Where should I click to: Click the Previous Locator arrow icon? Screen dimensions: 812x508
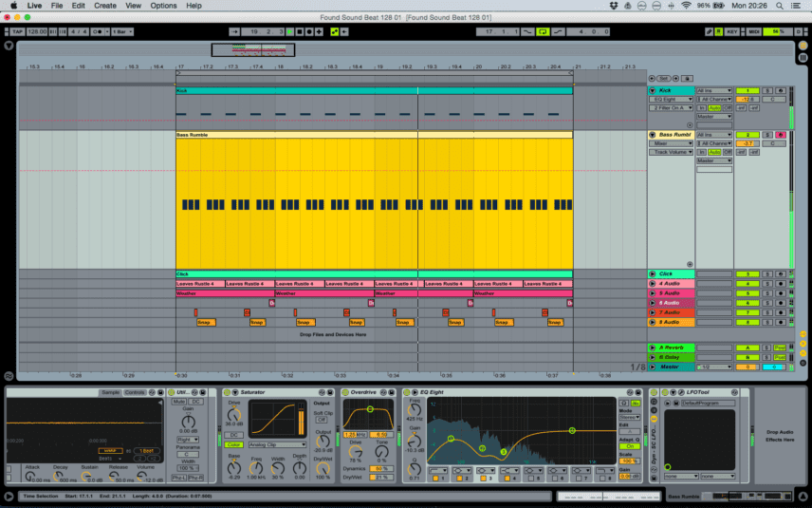pos(652,79)
